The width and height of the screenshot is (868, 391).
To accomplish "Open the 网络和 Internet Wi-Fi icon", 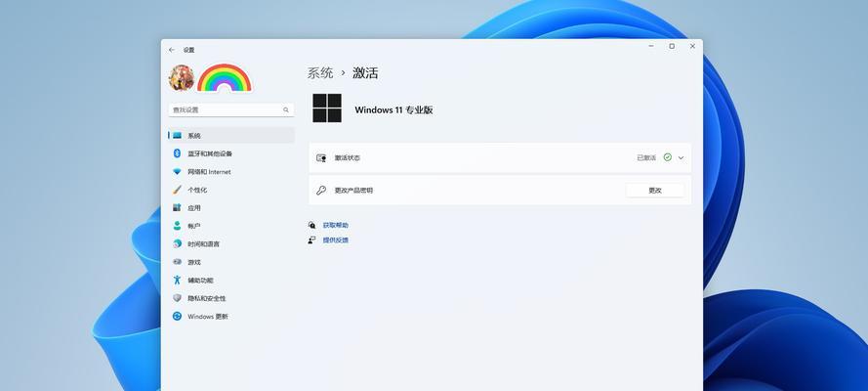I will pos(177,172).
